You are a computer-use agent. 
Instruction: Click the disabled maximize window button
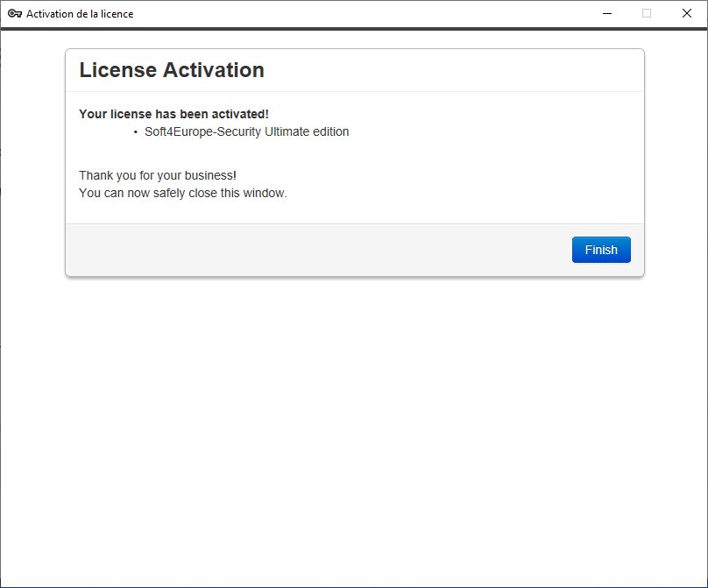pos(647,13)
